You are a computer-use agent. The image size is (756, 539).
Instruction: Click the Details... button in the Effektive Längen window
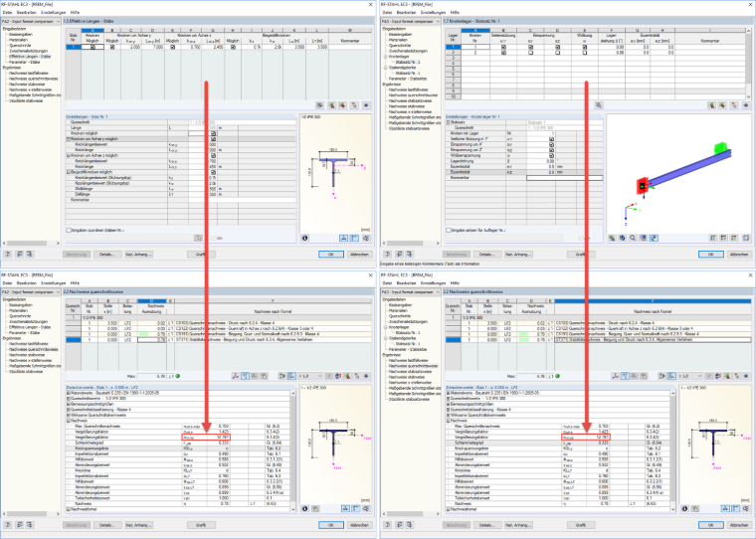106,254
